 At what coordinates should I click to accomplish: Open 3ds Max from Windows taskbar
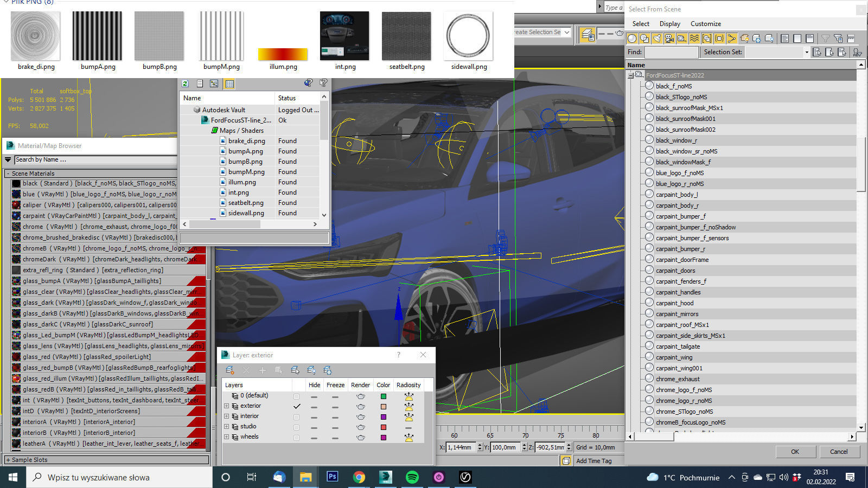point(386,477)
